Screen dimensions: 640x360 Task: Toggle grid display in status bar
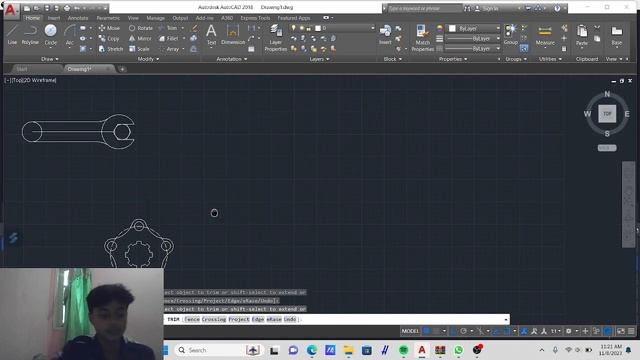(427, 331)
